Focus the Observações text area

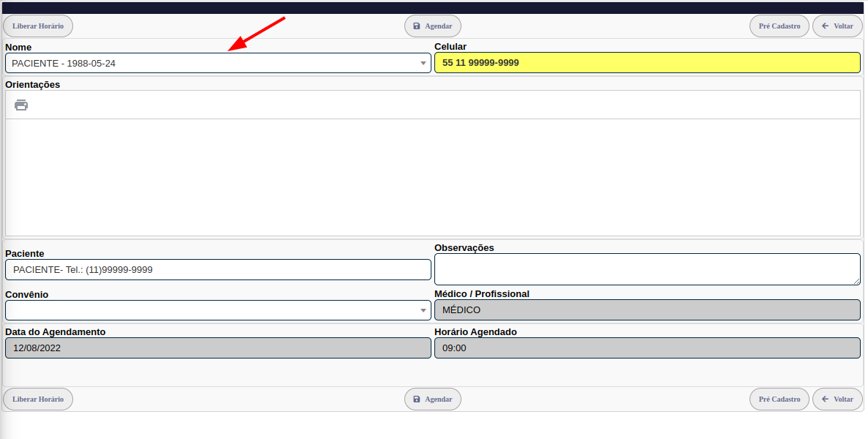646,269
